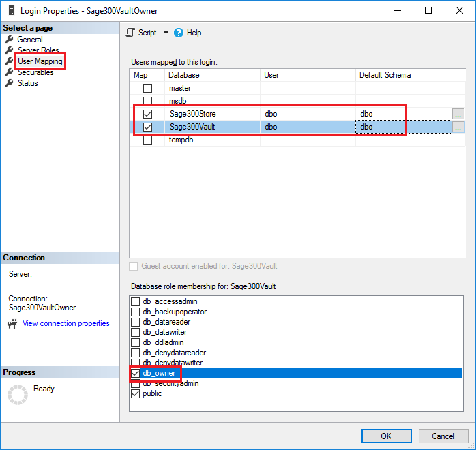Toggle the public role checkbox
The width and height of the screenshot is (476, 450).
135,394
